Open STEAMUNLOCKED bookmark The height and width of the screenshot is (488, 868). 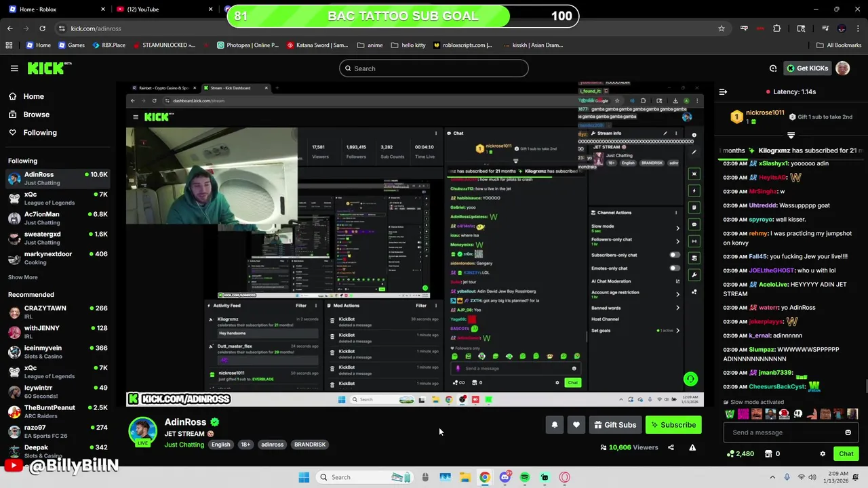click(163, 45)
